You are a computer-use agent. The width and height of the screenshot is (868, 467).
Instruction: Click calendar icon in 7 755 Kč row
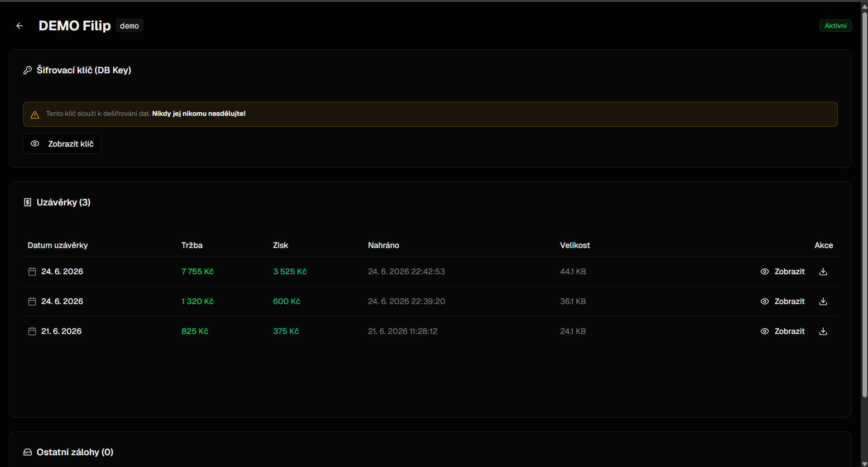(x=32, y=272)
